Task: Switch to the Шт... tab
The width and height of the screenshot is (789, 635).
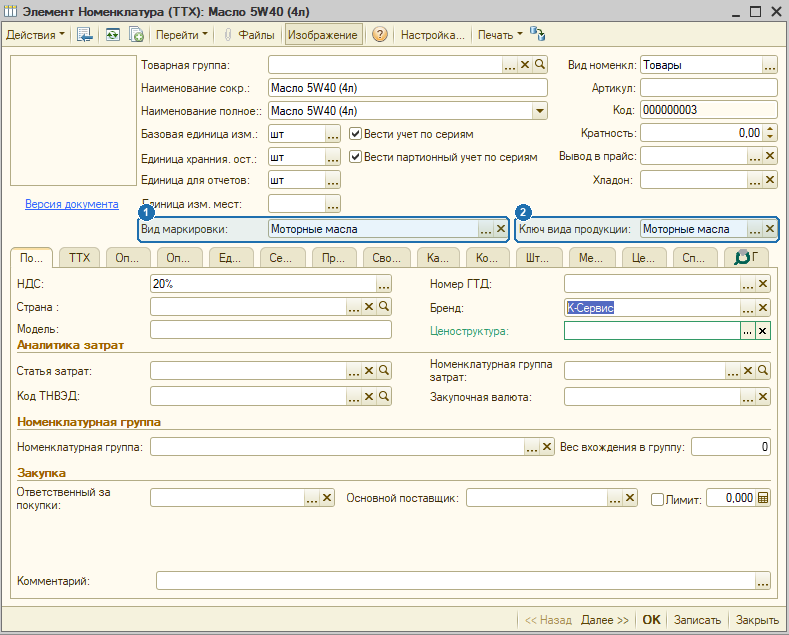Action: click(x=537, y=258)
